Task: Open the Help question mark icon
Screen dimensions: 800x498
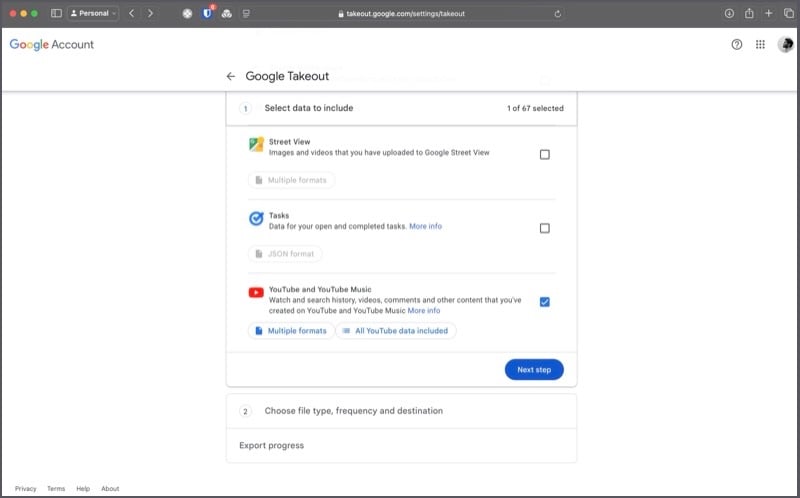Action: tap(736, 44)
